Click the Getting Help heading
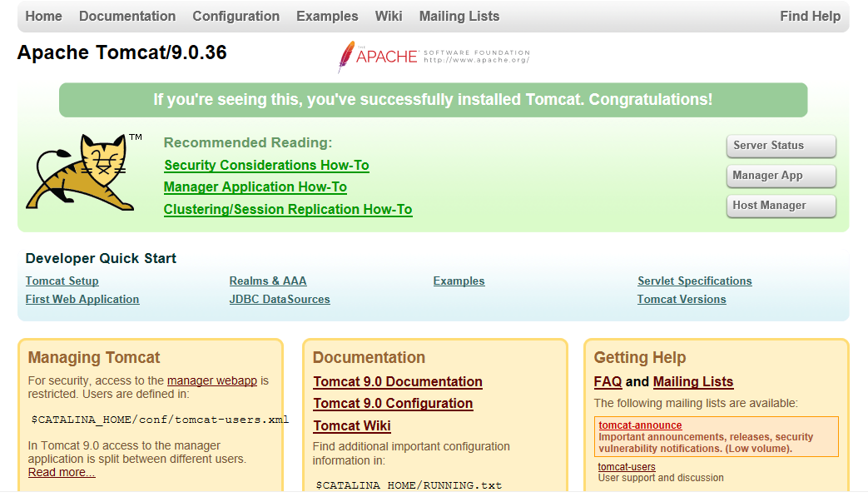Viewport: 868px width, 497px height. pyautogui.click(x=640, y=357)
